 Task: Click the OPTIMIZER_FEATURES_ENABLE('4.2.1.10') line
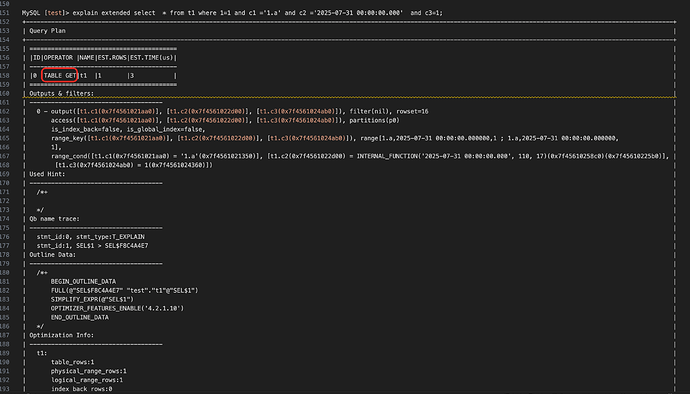pyautogui.click(x=117, y=309)
